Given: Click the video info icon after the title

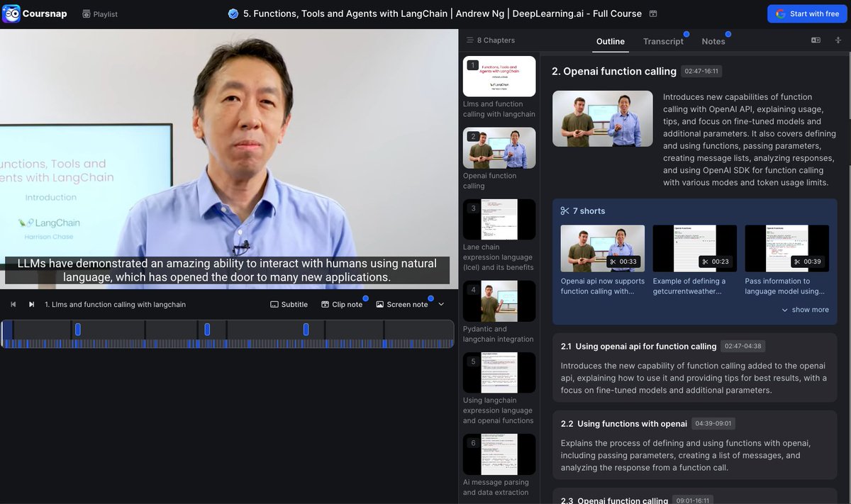Looking at the screenshot, I should click(x=653, y=13).
